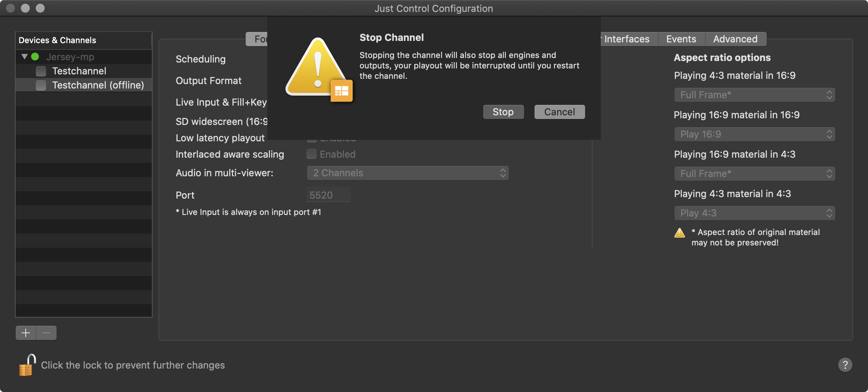The width and height of the screenshot is (868, 392).
Task: Click the yellow warning icon in dialog
Action: (319, 69)
